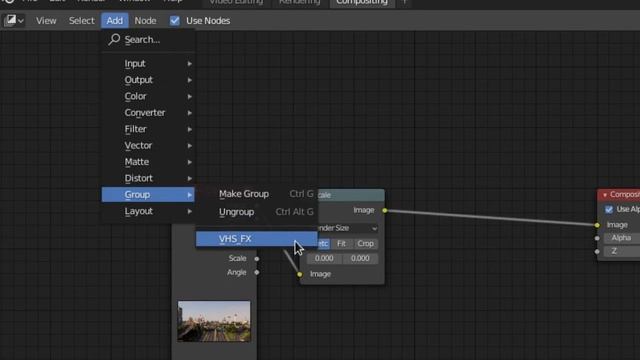Expand the Color submenu
640x360 pixels.
148,96
